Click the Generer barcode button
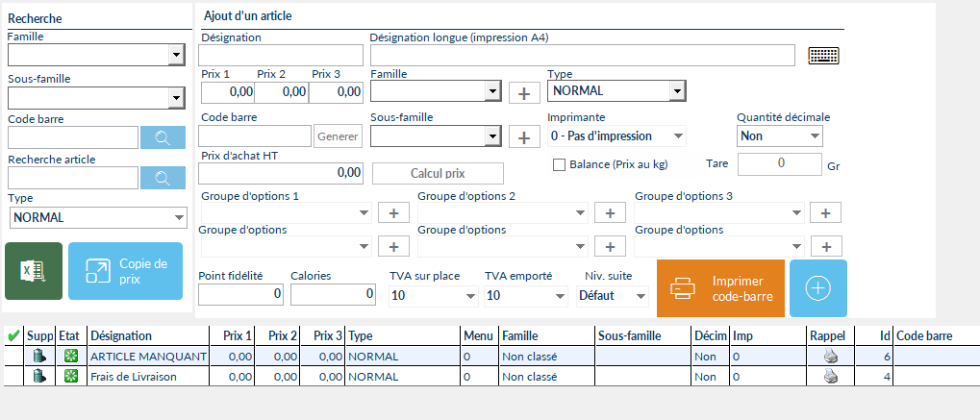Viewport: 980px width, 420px height. (x=338, y=136)
